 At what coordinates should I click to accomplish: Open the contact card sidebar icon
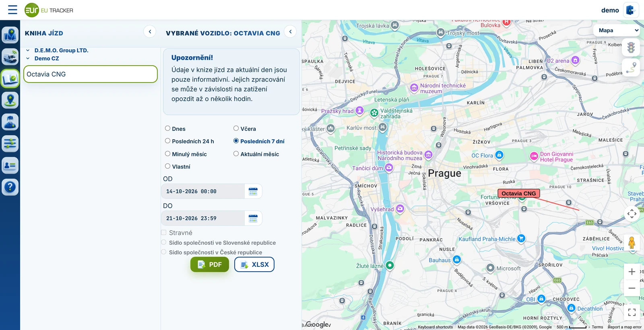tap(10, 165)
